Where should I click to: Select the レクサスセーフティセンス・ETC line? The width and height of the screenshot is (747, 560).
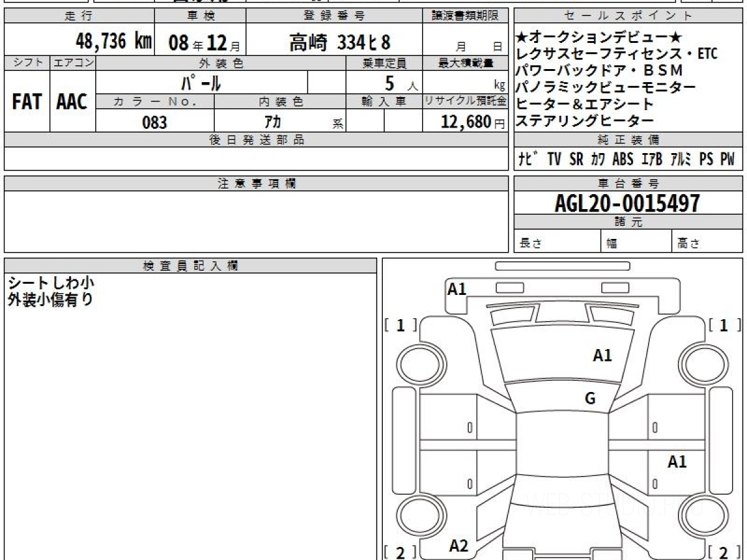coord(616,54)
